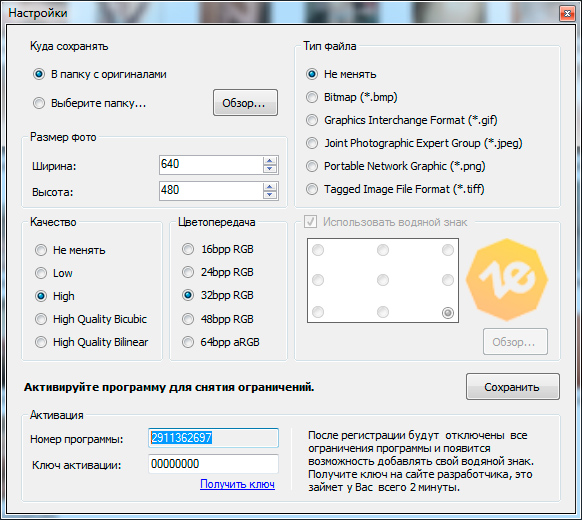Increase Высота value with up arrow
This screenshot has width=582, height=520.
(x=270, y=187)
